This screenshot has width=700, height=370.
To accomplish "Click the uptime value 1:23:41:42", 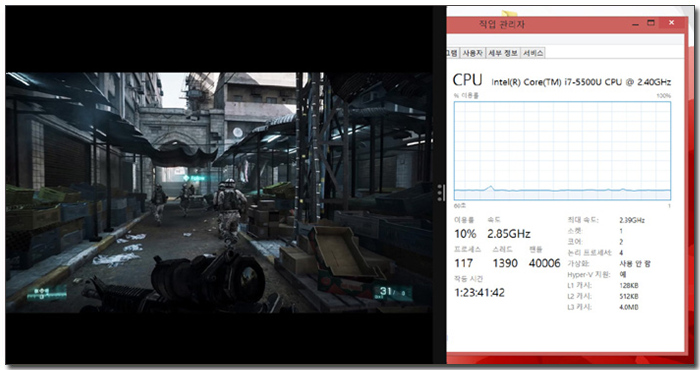I will [479, 293].
